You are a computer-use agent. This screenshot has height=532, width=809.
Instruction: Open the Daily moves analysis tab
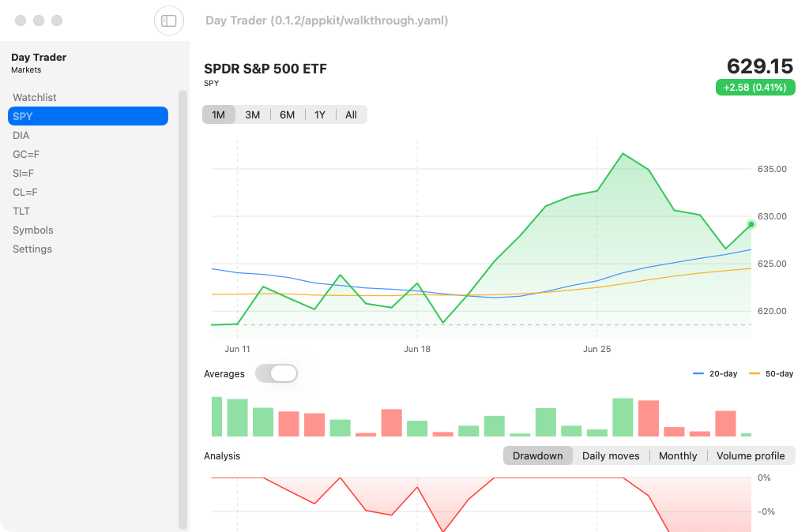611,455
